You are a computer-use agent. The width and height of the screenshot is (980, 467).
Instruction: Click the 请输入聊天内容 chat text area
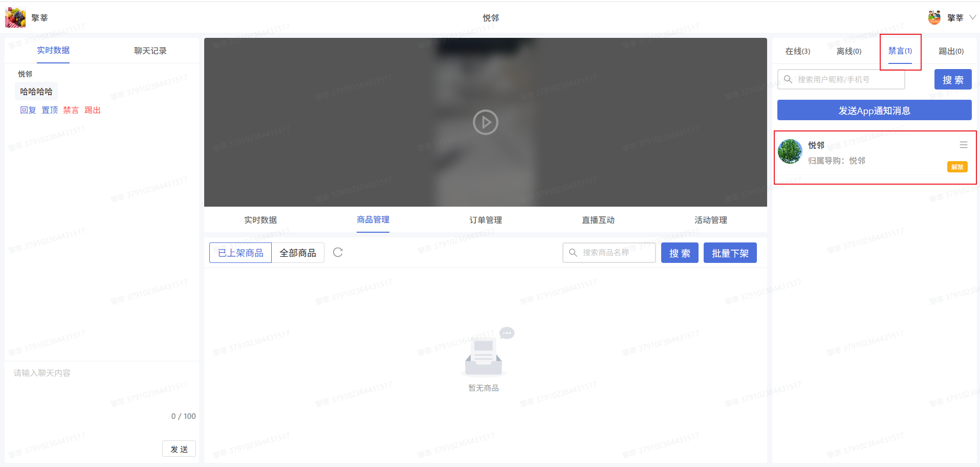[x=102, y=389]
